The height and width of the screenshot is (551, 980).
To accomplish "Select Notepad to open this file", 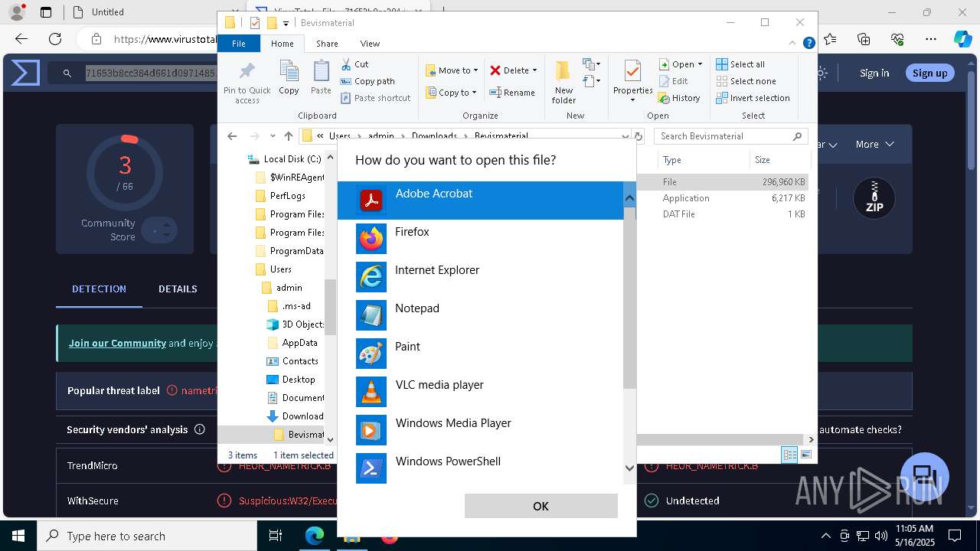I will click(x=480, y=315).
